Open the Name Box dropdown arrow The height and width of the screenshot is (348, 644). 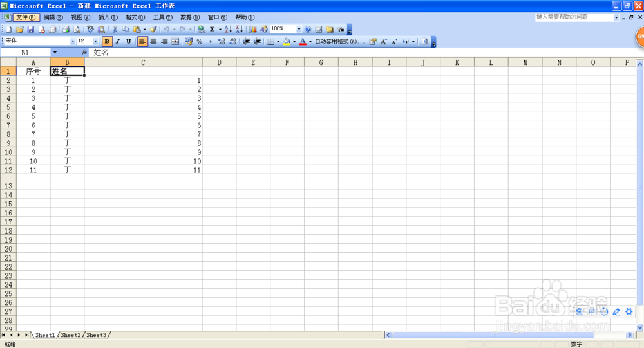[x=55, y=52]
